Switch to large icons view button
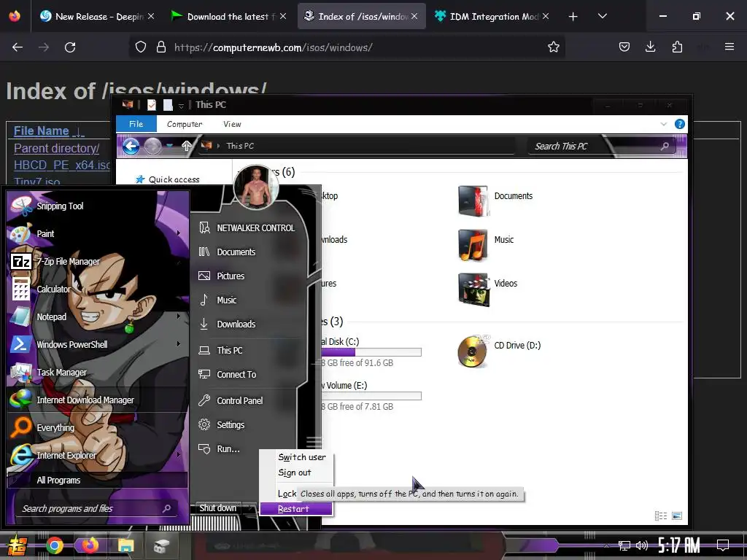 pos(677,516)
